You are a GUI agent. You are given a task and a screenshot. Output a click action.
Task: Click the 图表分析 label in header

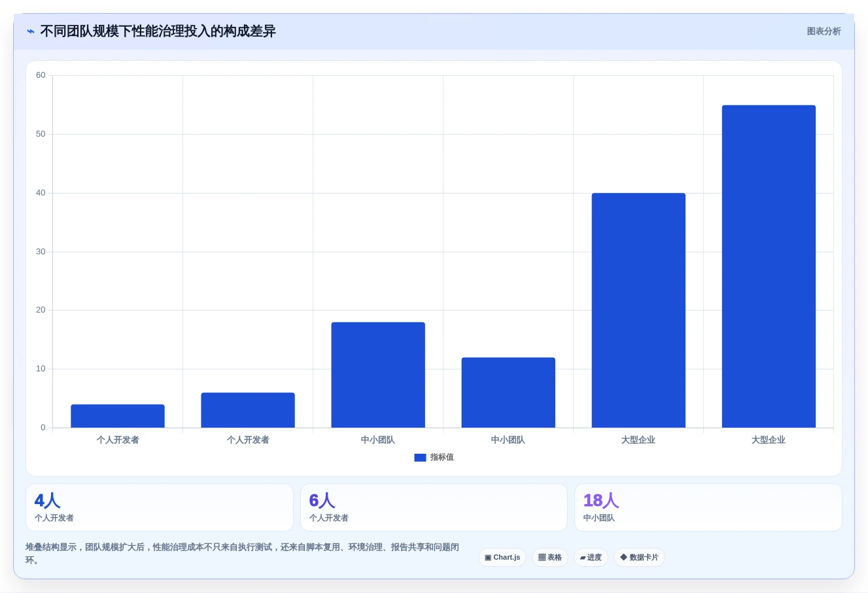[x=824, y=31]
